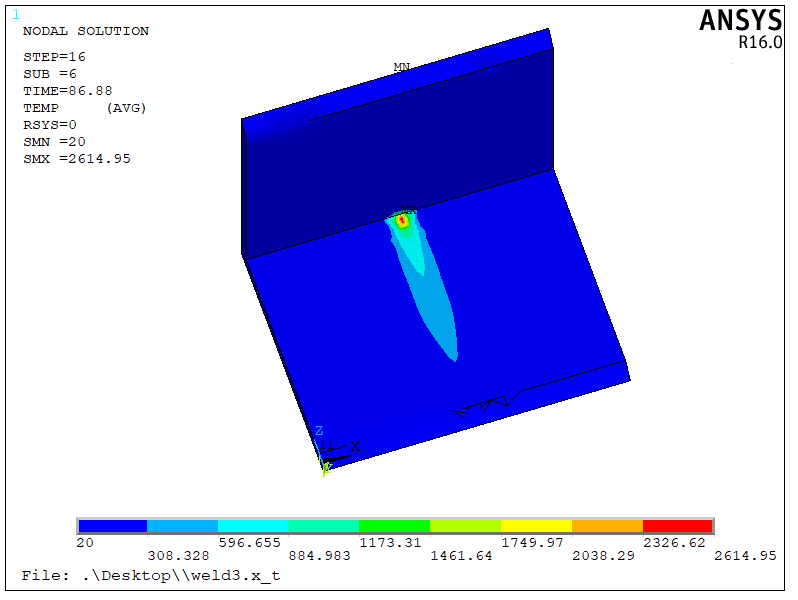Click the legend value 2614.95 under the bar
Viewport: 798px width, 600px height.
click(x=745, y=556)
